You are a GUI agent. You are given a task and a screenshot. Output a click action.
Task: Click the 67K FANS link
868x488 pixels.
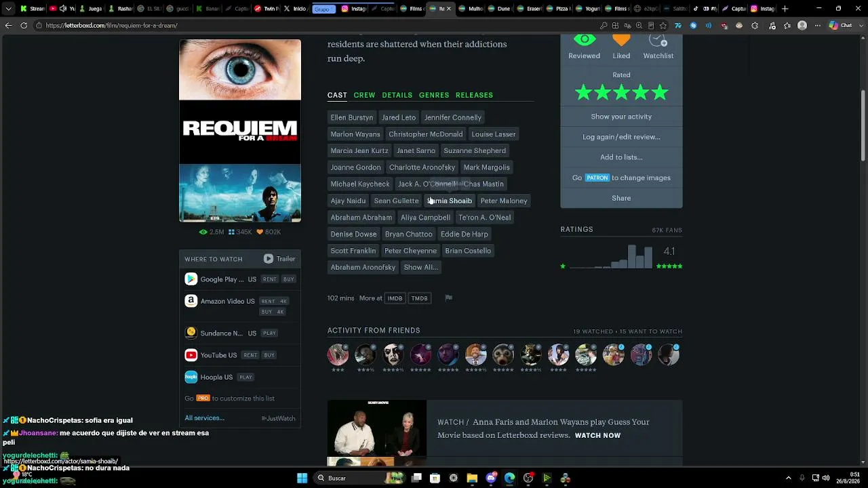[667, 230]
